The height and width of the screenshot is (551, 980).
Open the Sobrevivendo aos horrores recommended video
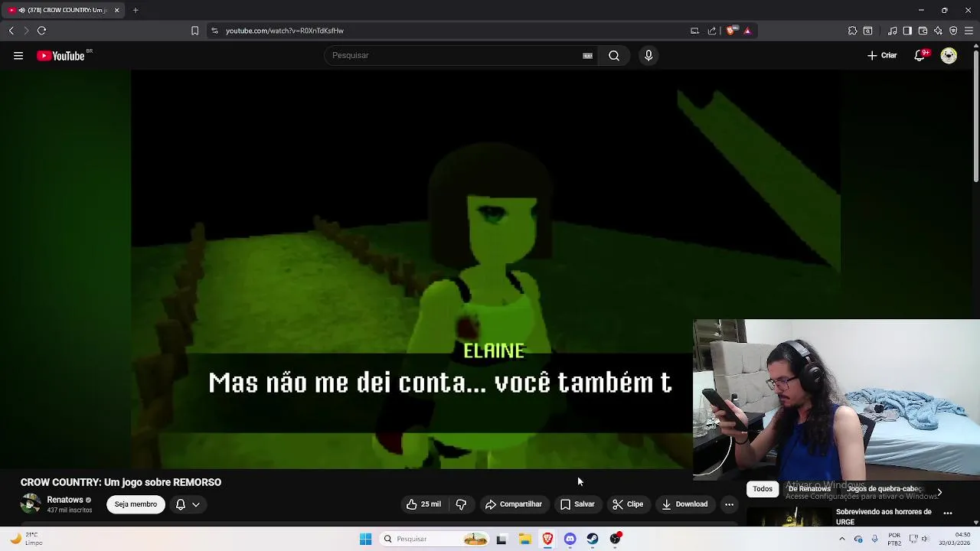(x=884, y=517)
